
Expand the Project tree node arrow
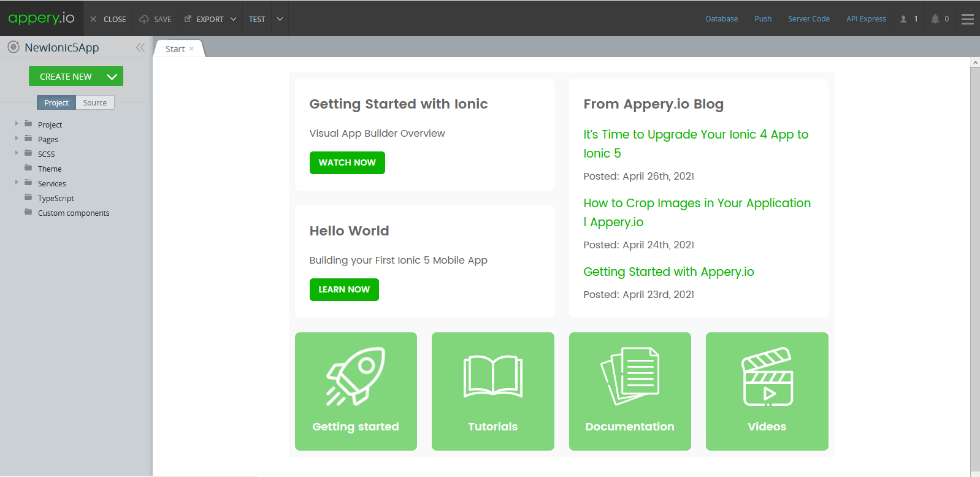[17, 124]
